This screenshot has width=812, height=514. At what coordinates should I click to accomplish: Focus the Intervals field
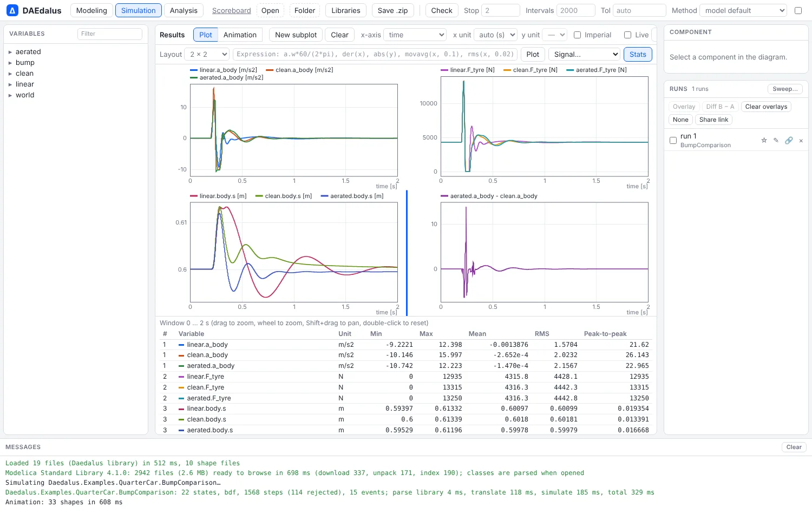click(576, 10)
